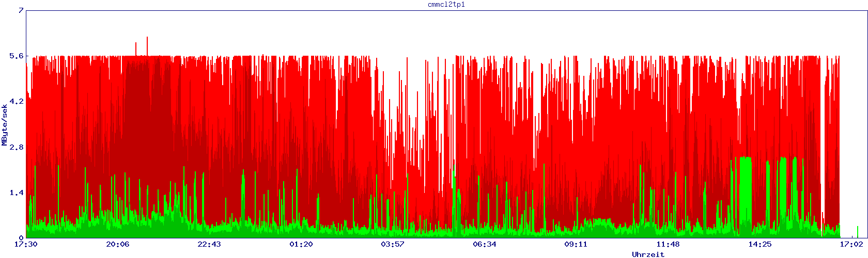
Task: Click the chart title cmmcl2tp1
Action: (446, 4)
